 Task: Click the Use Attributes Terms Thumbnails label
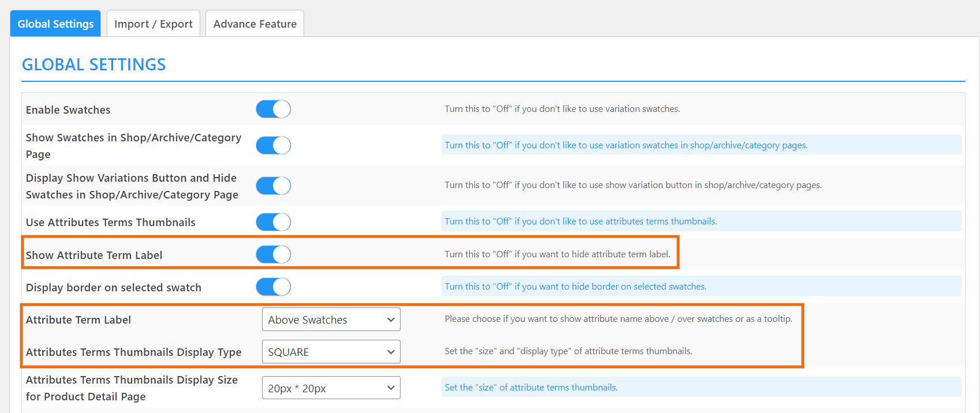pos(111,223)
